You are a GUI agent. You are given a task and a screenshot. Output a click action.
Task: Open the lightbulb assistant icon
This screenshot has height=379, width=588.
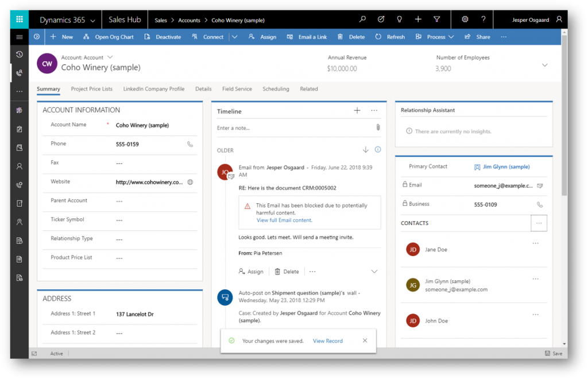(x=399, y=20)
